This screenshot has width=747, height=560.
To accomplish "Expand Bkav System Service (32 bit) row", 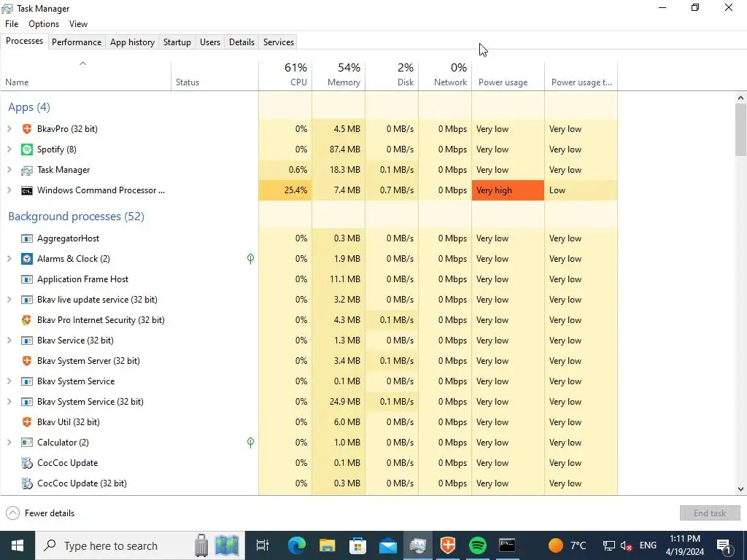I will (9, 402).
